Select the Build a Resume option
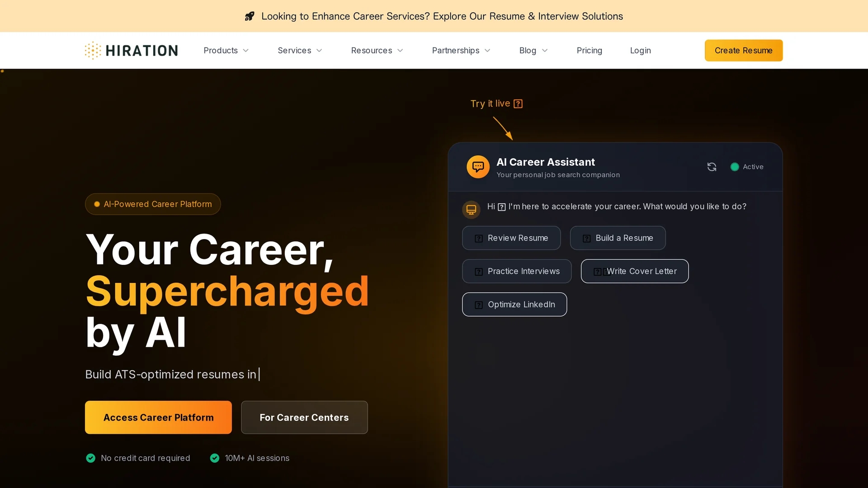Viewport: 868px width, 488px height. pyautogui.click(x=618, y=238)
